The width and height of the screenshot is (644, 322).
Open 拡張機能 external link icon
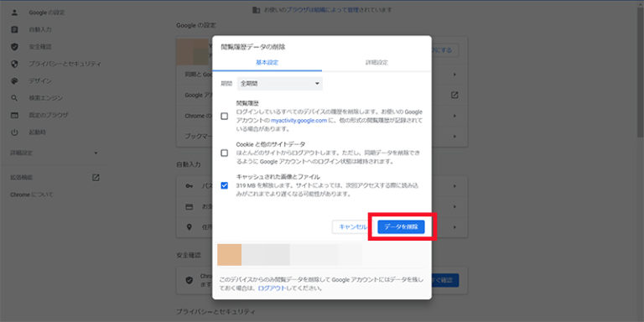click(96, 178)
